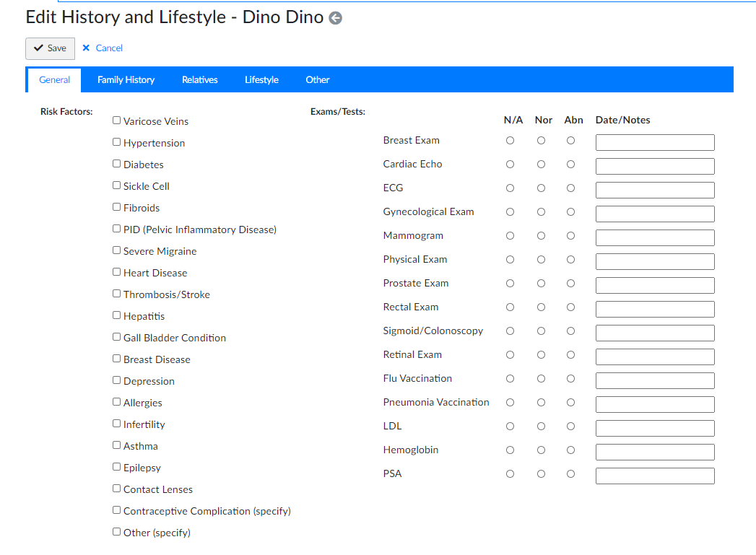Toggle the Asthma checkbox

[116, 445]
